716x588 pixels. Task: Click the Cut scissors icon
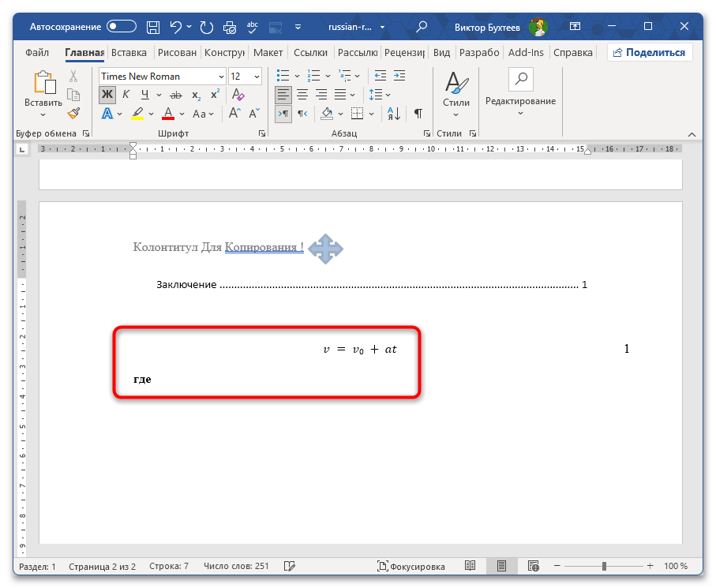(x=73, y=76)
